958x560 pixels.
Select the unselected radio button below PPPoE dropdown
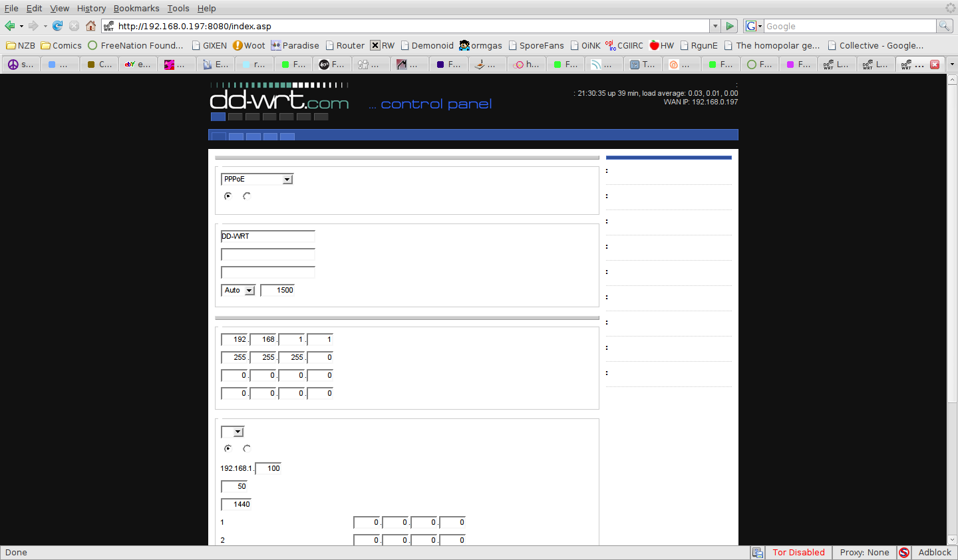pyautogui.click(x=247, y=196)
